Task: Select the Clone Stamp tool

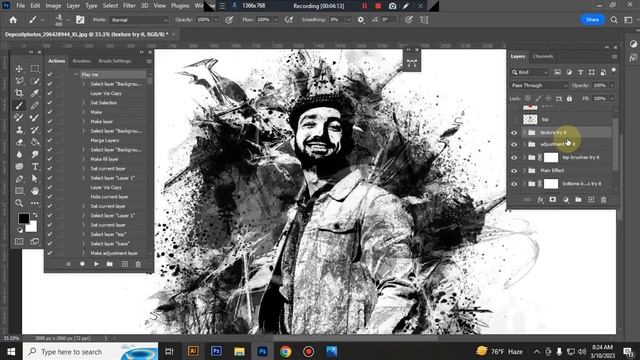Action: point(19,130)
